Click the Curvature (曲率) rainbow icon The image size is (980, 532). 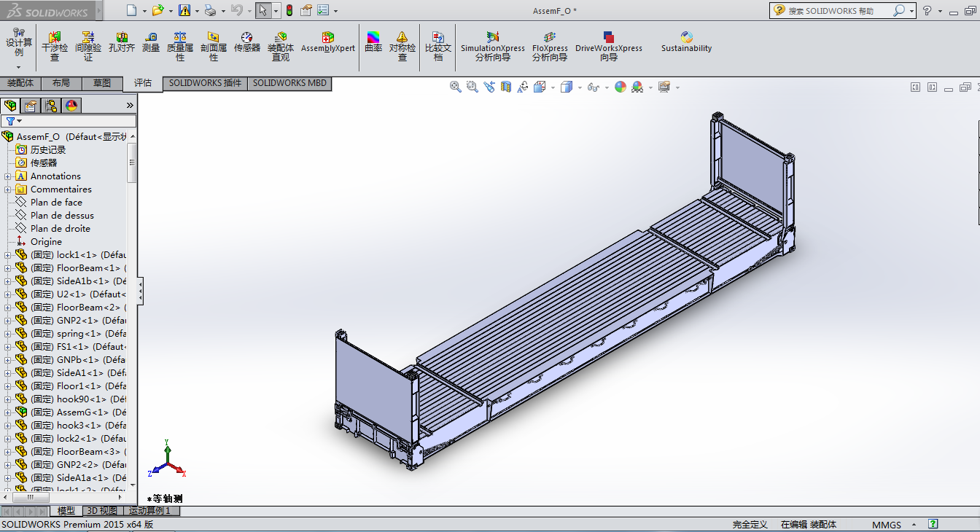[373, 42]
